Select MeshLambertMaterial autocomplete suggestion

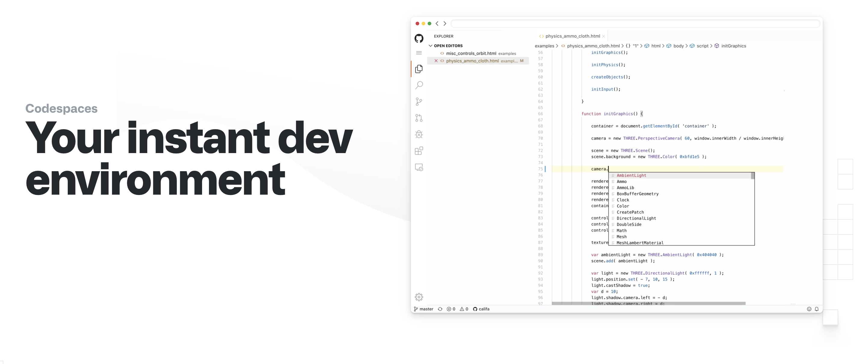pyautogui.click(x=680, y=243)
